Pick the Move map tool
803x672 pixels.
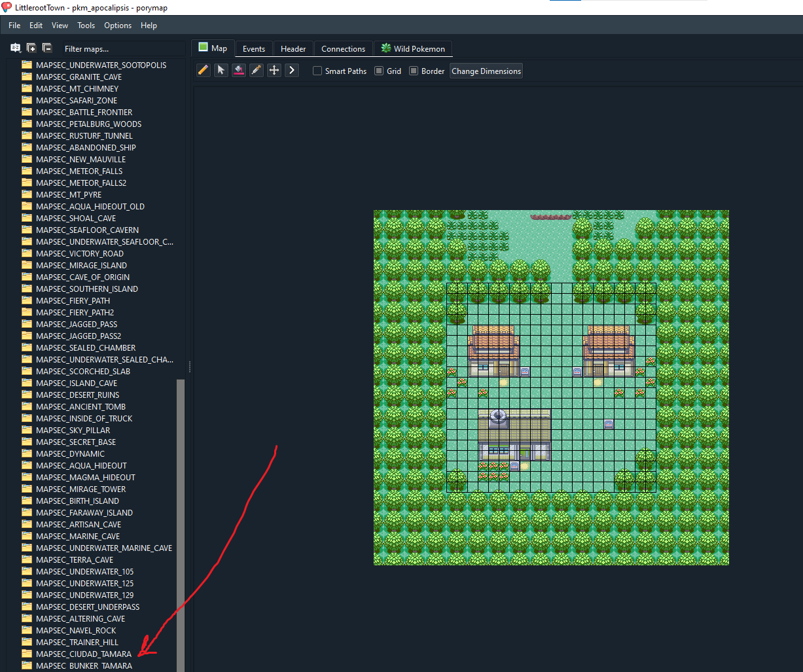click(274, 70)
